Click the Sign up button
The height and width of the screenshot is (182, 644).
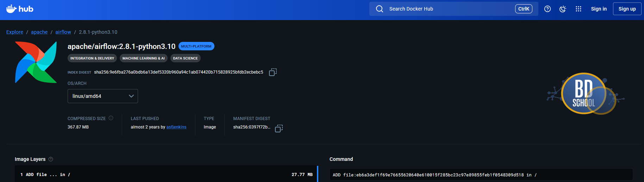point(627,9)
